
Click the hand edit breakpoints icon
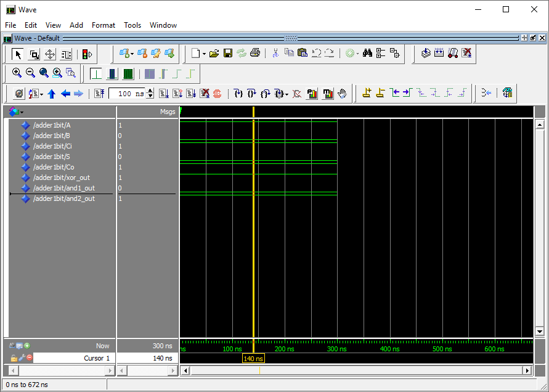342,94
